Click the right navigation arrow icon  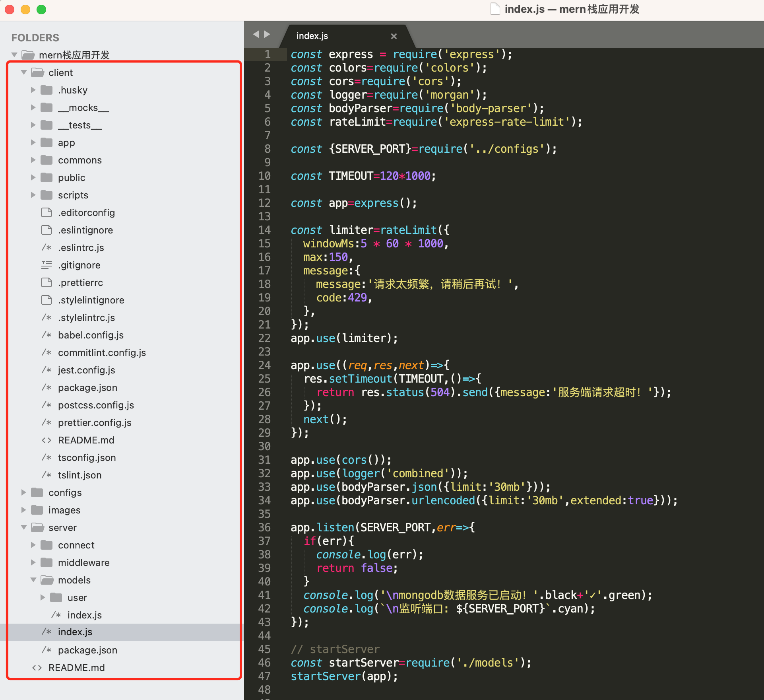(266, 35)
